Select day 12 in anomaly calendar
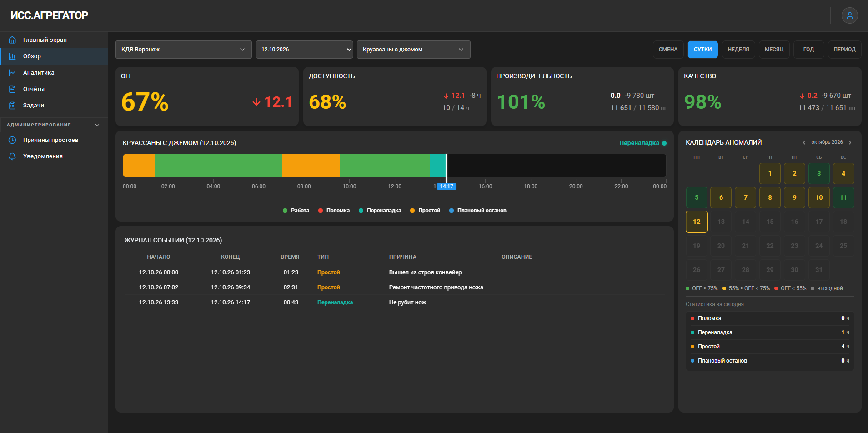The width and height of the screenshot is (868, 433). 697,222
